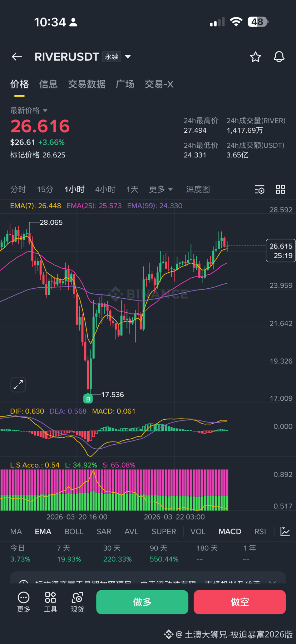The height and width of the screenshot is (644, 296).
Task: Tap the Wi-Fi icon in status bar
Action: point(236,22)
